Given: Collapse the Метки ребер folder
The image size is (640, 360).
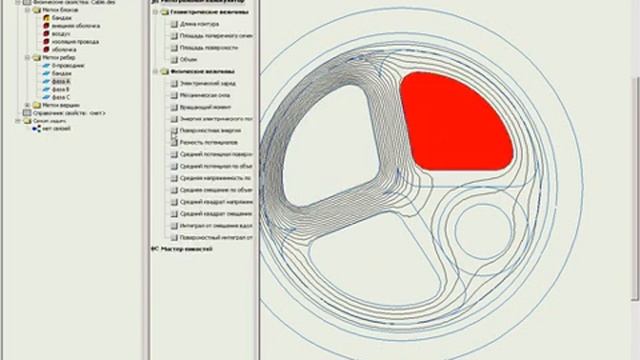Looking at the screenshot, I should (x=27, y=58).
